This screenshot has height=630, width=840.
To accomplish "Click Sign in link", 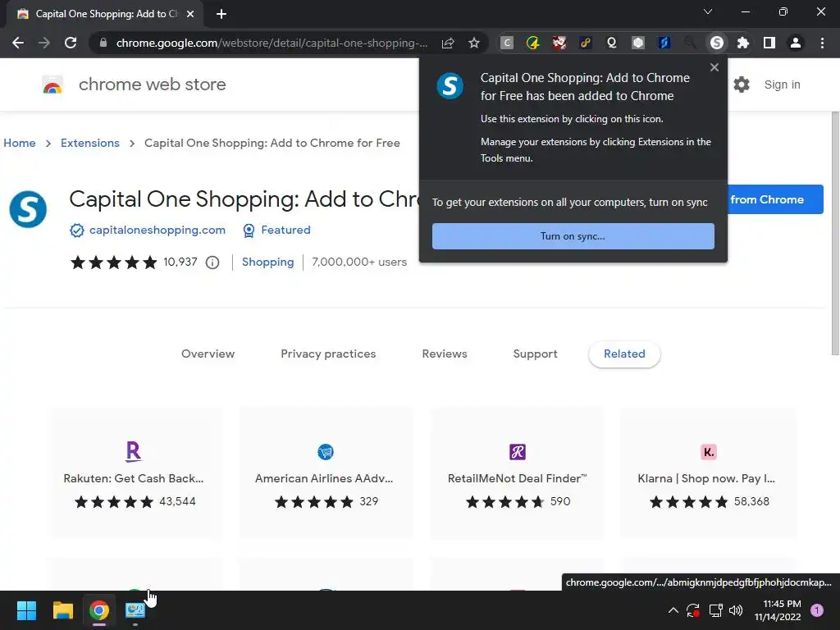I will [782, 84].
